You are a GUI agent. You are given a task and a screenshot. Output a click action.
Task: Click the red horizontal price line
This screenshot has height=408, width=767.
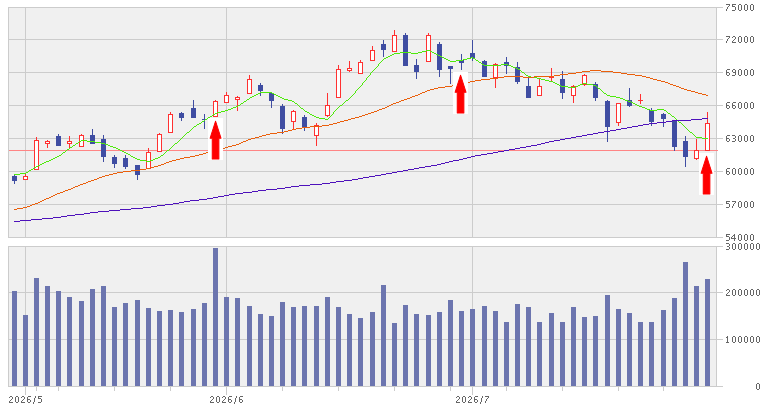click(x=362, y=151)
